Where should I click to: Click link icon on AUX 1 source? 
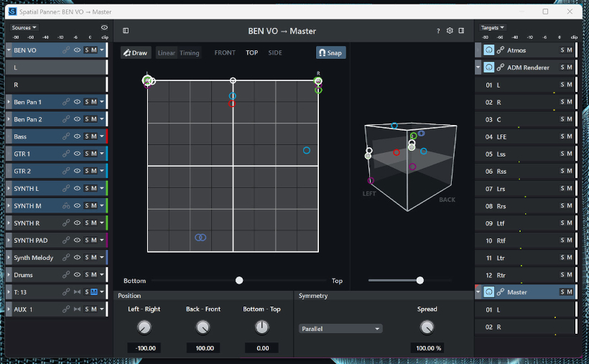pos(66,309)
